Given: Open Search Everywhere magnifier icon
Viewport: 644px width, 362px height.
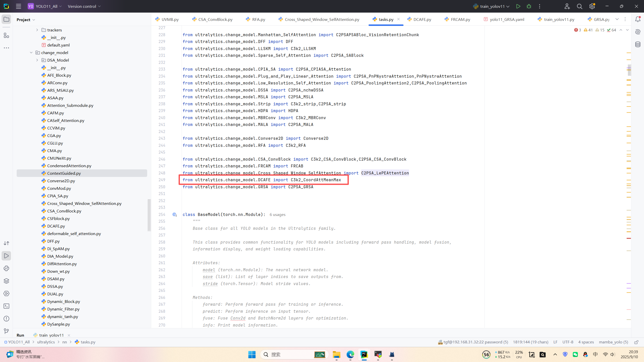Looking at the screenshot, I should pos(580,6).
